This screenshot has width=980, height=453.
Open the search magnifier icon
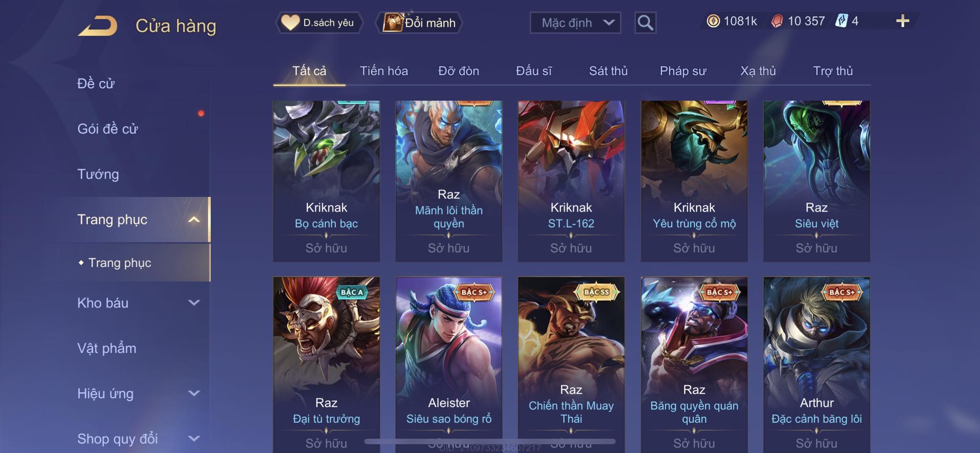pos(645,23)
